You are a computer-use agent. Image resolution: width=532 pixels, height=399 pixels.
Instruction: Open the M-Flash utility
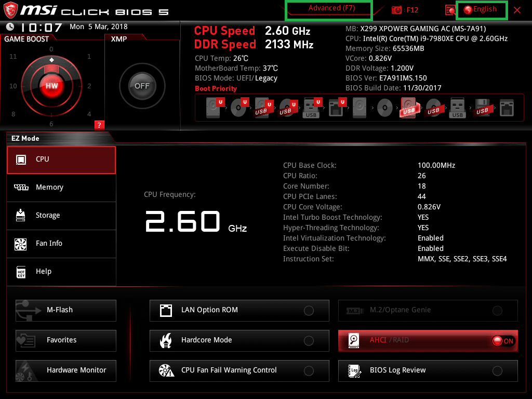(x=66, y=310)
